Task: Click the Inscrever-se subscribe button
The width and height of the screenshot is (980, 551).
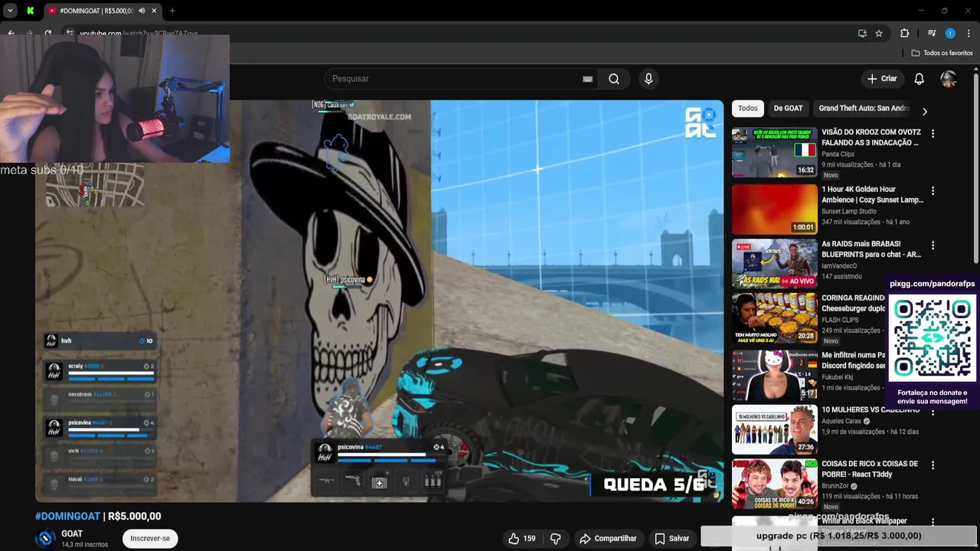Action: [150, 539]
